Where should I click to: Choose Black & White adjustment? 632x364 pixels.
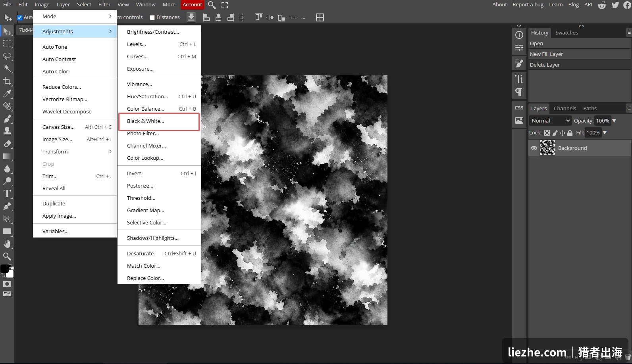click(159, 121)
